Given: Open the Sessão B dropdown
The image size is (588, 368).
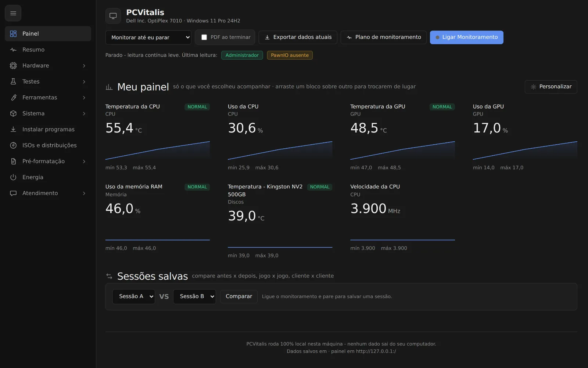Looking at the screenshot, I should [x=194, y=297].
